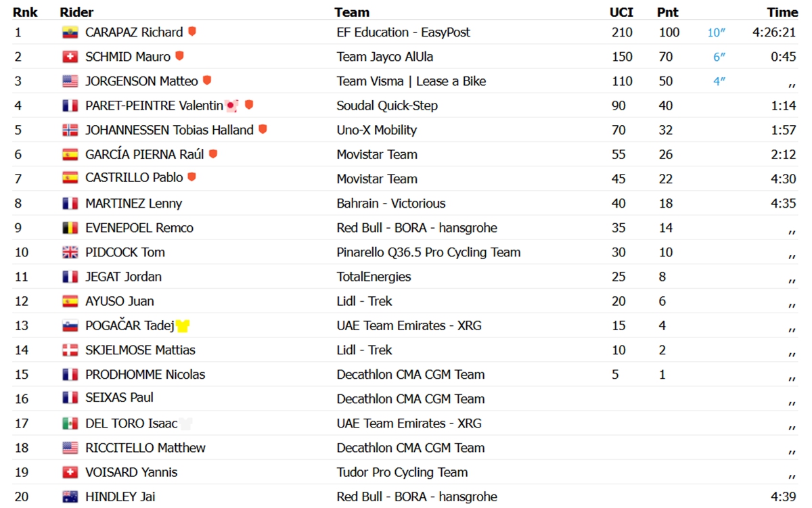The height and width of the screenshot is (508, 812).
Task: Click the Norwegian flag beside Johannessen
Action: click(x=70, y=131)
